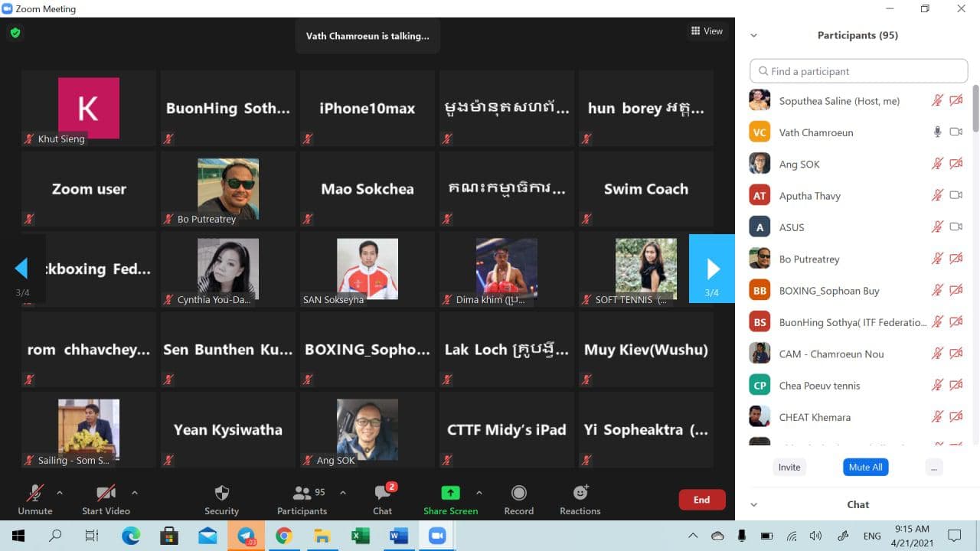Open the View layout menu
The image size is (980, 551).
[707, 31]
